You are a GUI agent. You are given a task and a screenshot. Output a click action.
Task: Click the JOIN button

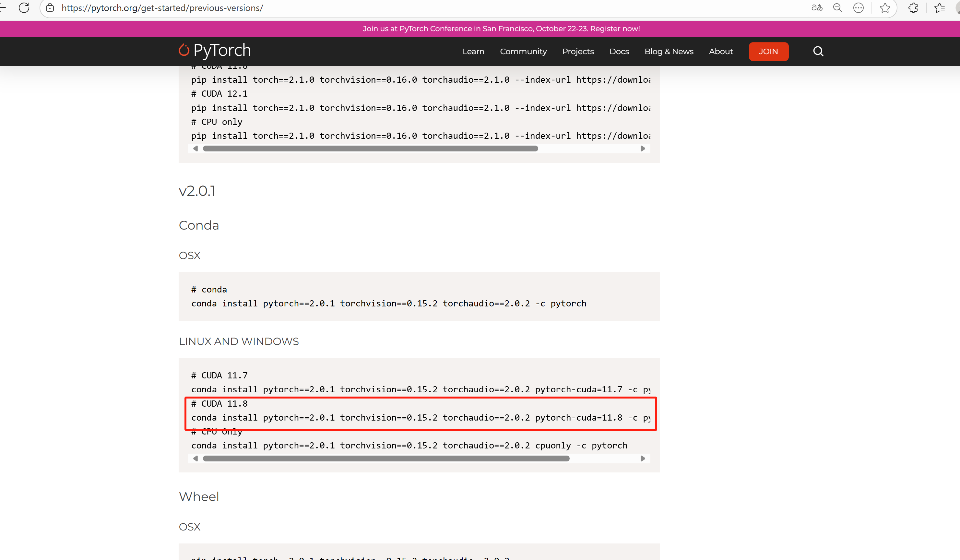pos(768,52)
